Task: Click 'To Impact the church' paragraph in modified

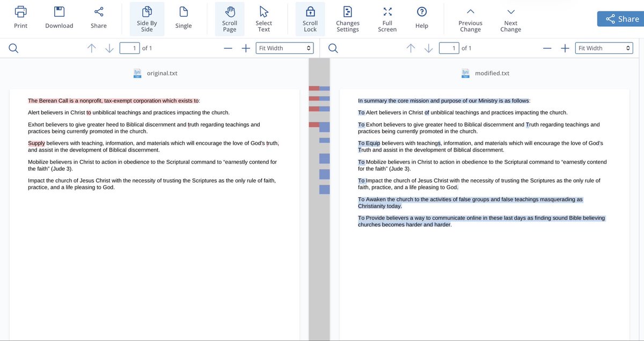Action: click(x=479, y=184)
